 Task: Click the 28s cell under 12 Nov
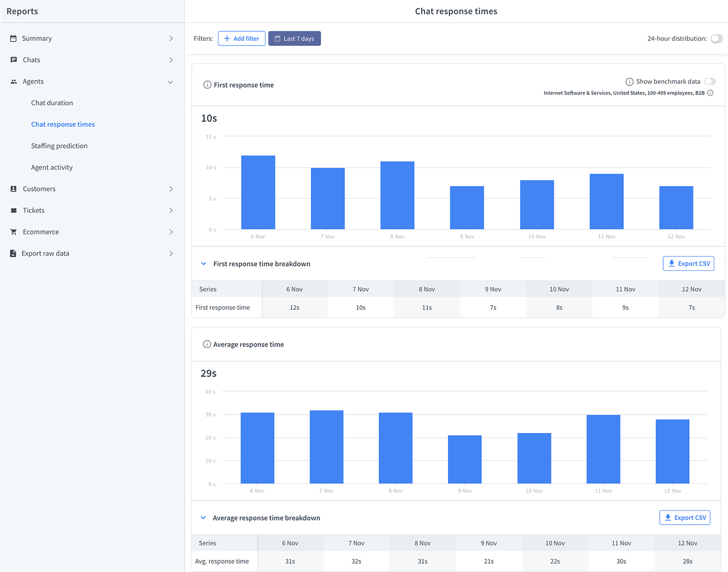[688, 561]
